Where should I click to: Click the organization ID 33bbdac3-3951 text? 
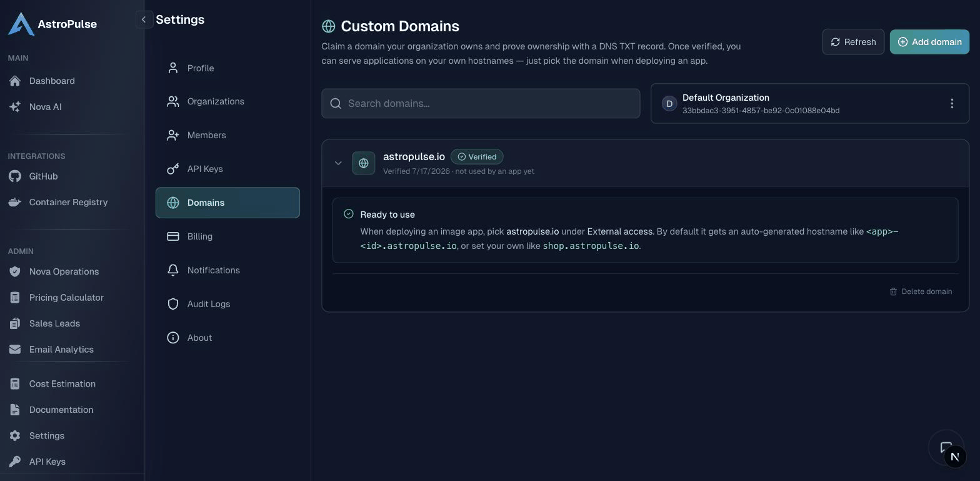(761, 111)
